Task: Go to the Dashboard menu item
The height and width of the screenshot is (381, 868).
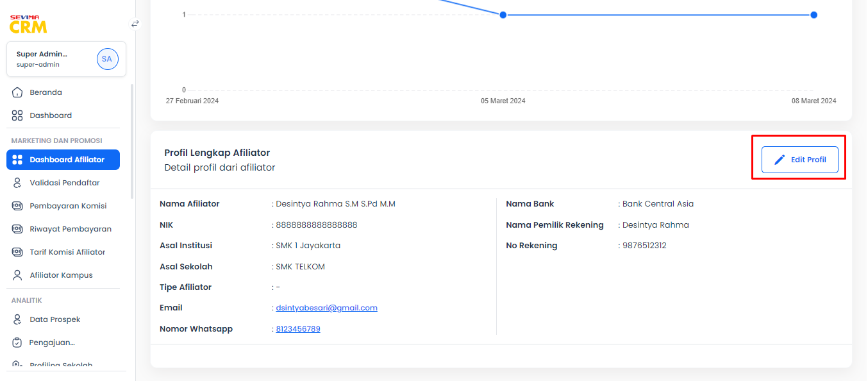Action: point(63,115)
